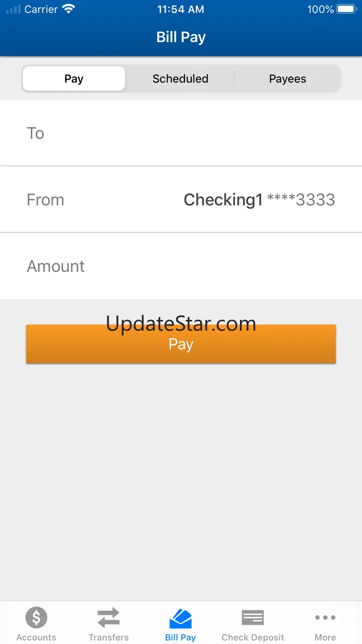362x644 pixels.
Task: Tap the battery indicator icon
Action: click(346, 9)
